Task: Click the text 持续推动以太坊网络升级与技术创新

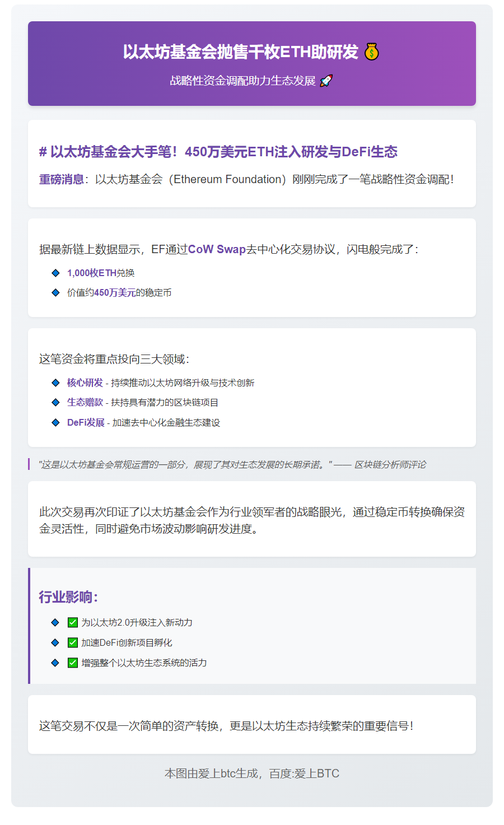Action: [183, 383]
